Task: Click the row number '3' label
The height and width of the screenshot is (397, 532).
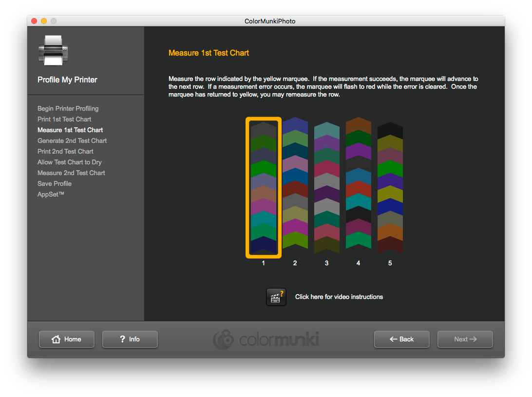Action: tap(326, 263)
